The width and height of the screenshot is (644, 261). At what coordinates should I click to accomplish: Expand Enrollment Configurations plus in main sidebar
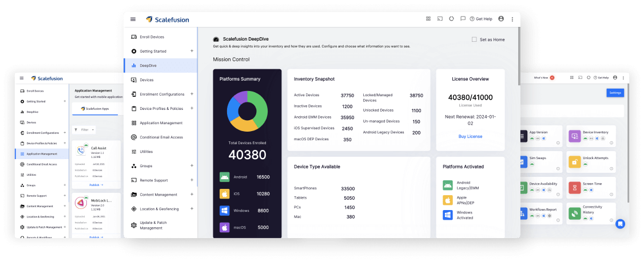[192, 94]
